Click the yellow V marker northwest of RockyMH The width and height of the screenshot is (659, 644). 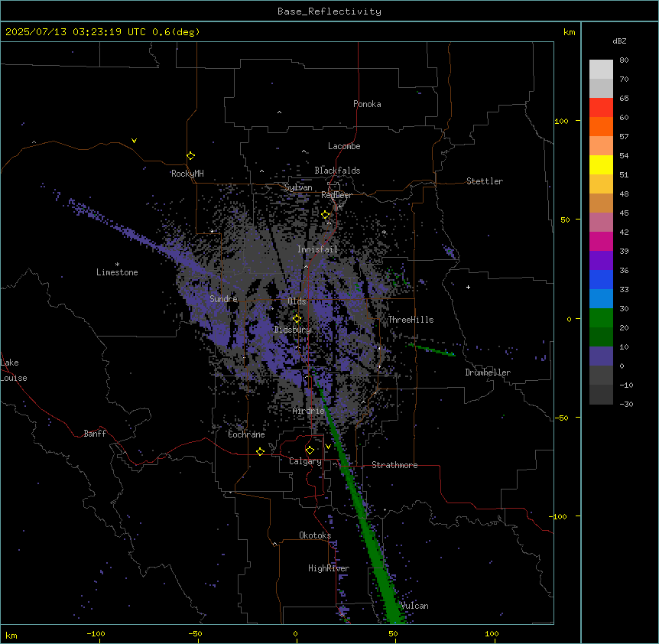pos(134,141)
